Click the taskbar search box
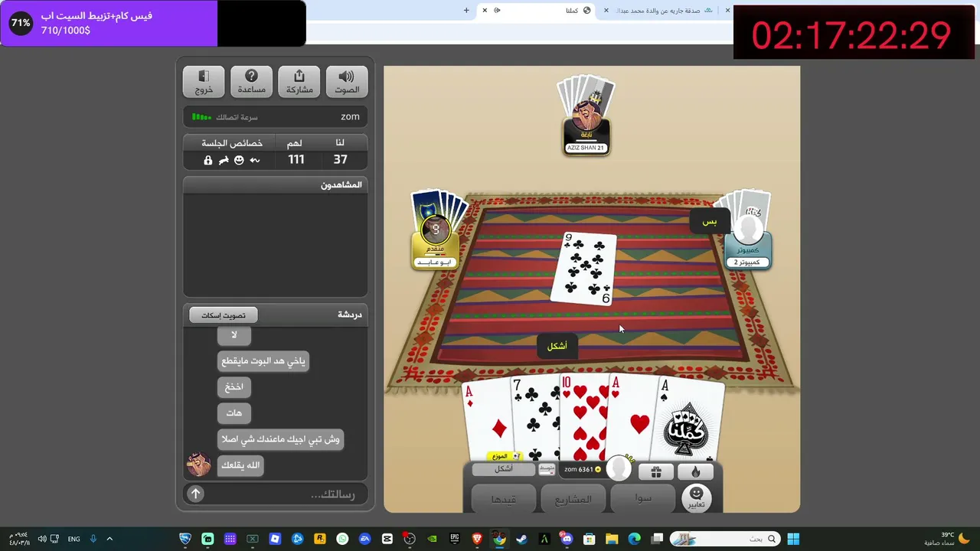Viewport: 980px width, 551px height. click(724, 539)
